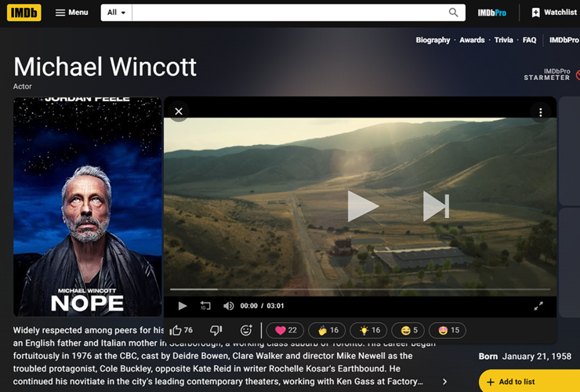The width and height of the screenshot is (580, 392).
Task: Click the 00:00 / 03:01 time display
Action: 262,306
